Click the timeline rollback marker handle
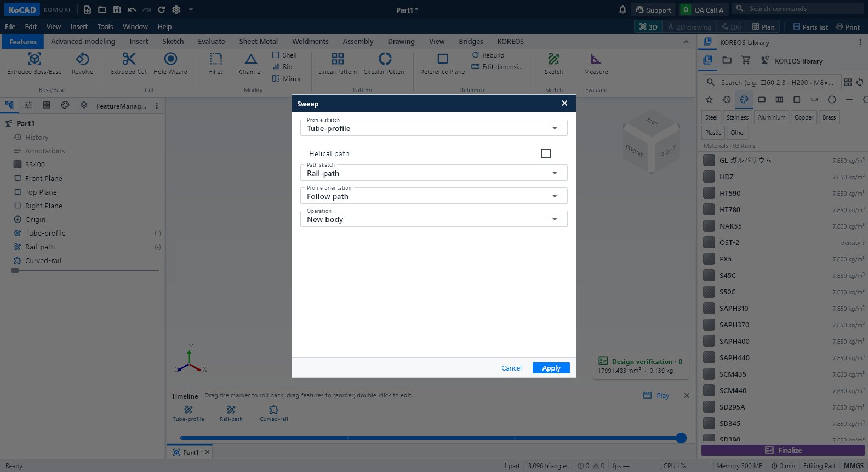This screenshot has height=472, width=868. tap(681, 437)
